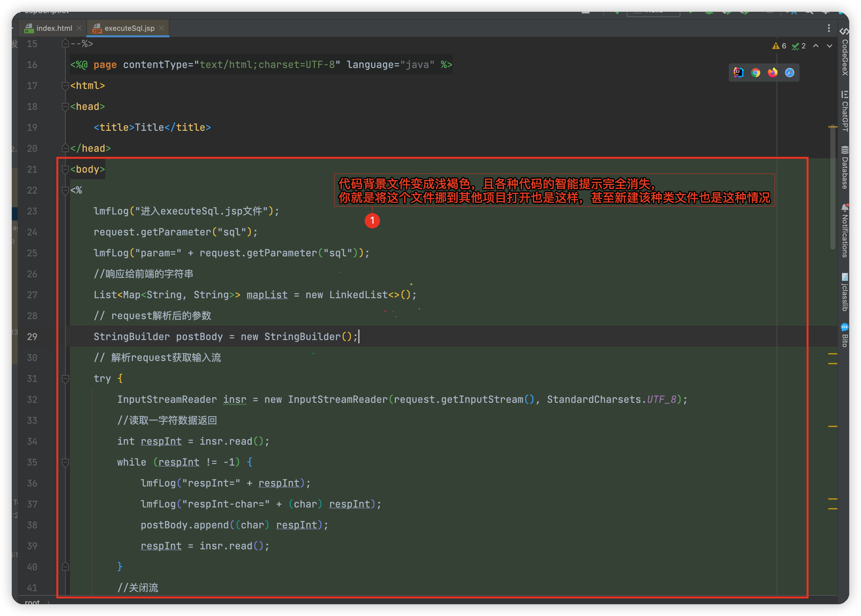Click the editor vertical scrollbar thumb
The image size is (861, 616).
click(833, 187)
